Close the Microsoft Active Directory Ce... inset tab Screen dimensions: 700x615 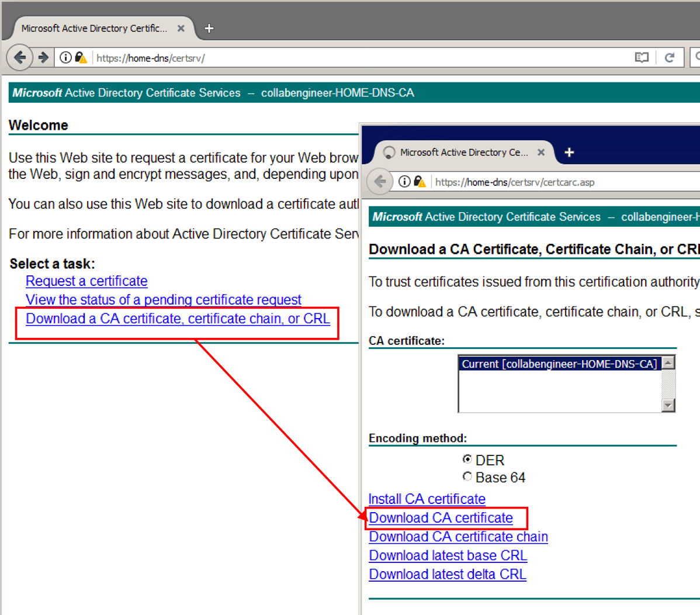[x=541, y=153]
